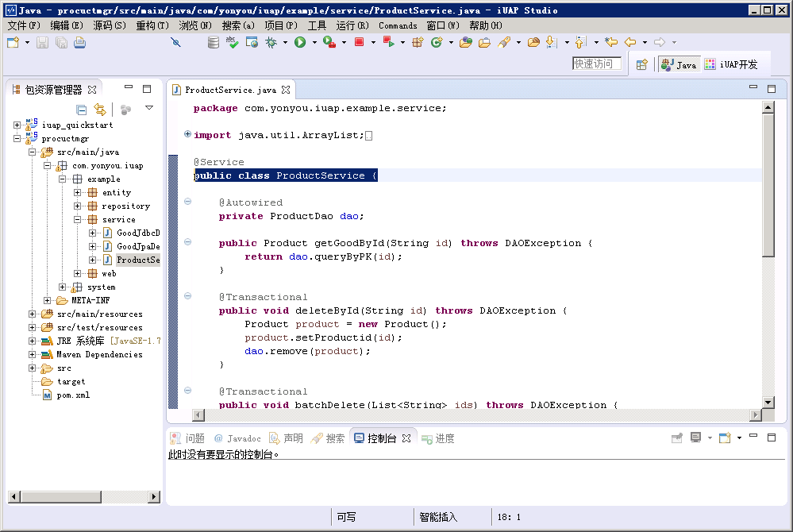Click the 快速访问 quick access field
793x532 pixels.
tap(597, 64)
